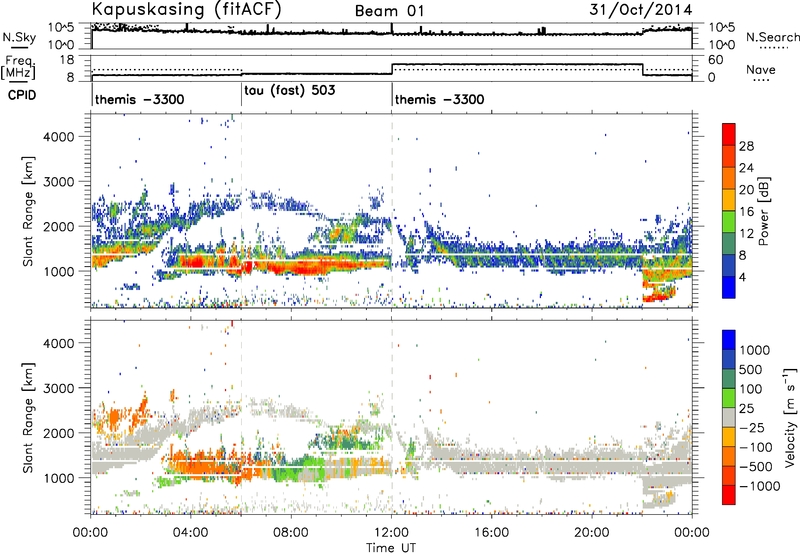Click the 'tau (fast) 503' CPID label

289,91
